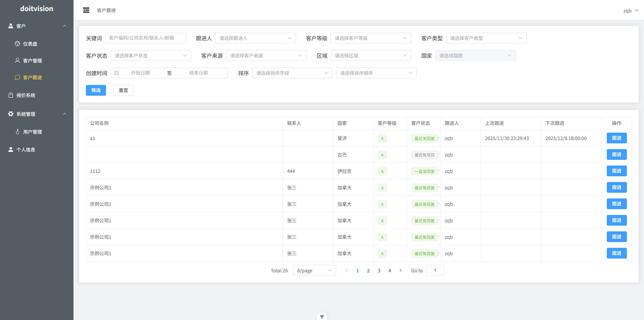Image resolution: width=644 pixels, height=320 pixels.
Task: Open the 跟进人 dropdown
Action: point(256,38)
